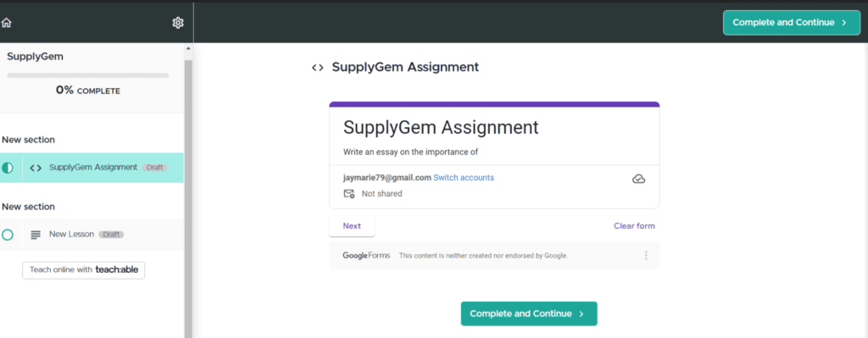Toggle completion circle for SupplyGem Assignment
Screen dimensions: 868x338
click(7, 169)
